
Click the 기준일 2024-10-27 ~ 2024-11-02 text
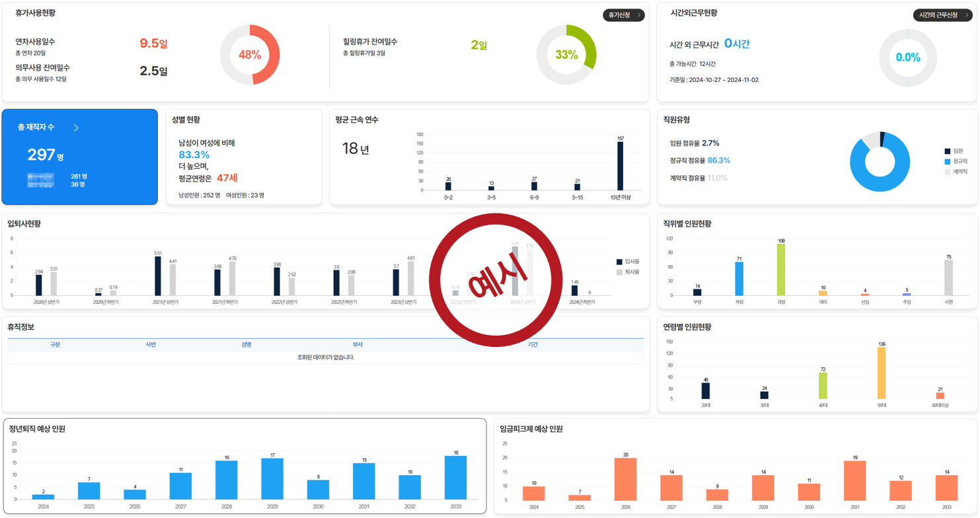tap(714, 80)
